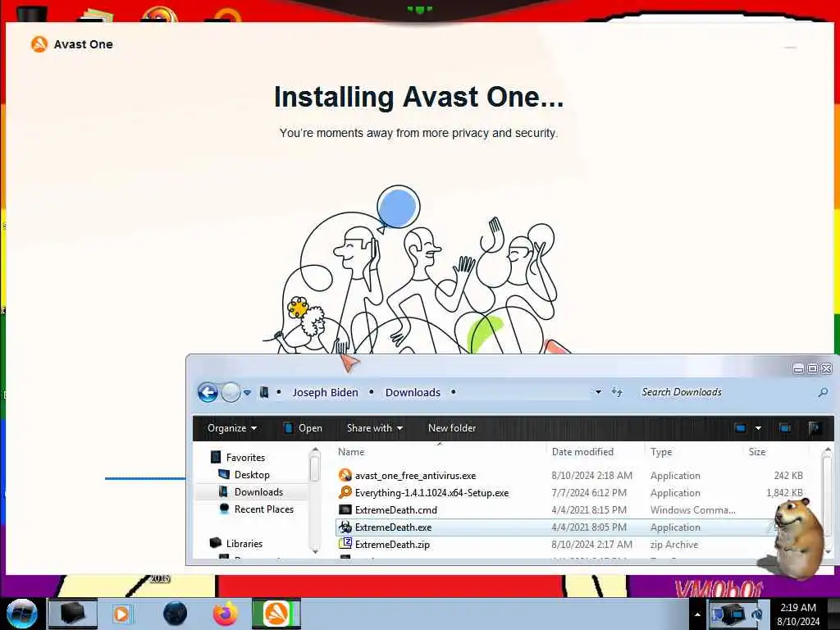Open the media player taskbar icon
The image size is (840, 630).
click(121, 614)
